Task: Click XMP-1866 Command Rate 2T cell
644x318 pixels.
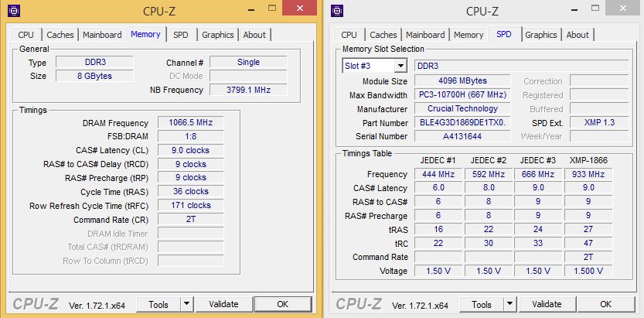Action: click(588, 257)
